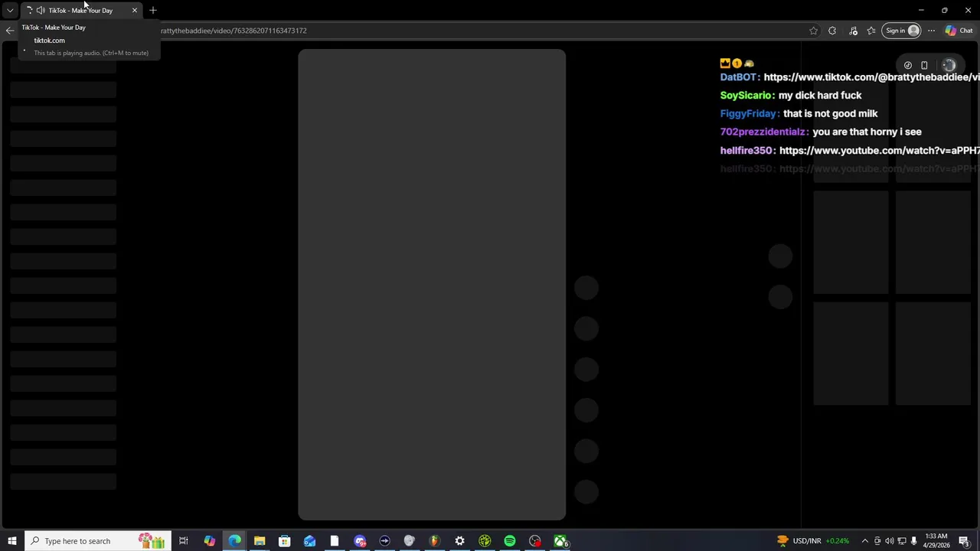Open the blank document app on the taskbar
The height and width of the screenshot is (551, 980).
[335, 541]
